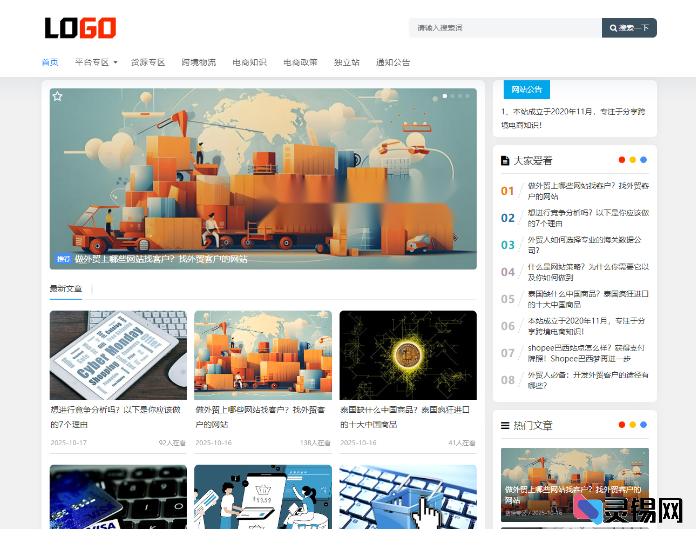Select the 网站公告 blue tab
The height and width of the screenshot is (537, 696).
click(x=526, y=90)
